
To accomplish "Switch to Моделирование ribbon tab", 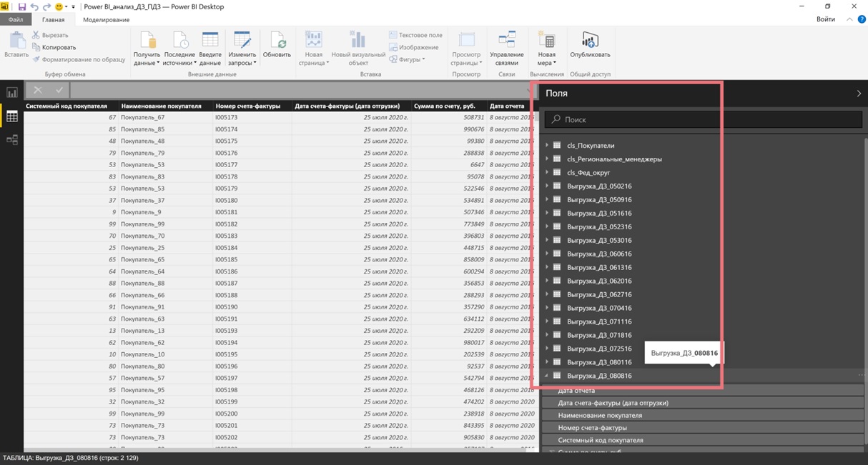I will click(107, 20).
